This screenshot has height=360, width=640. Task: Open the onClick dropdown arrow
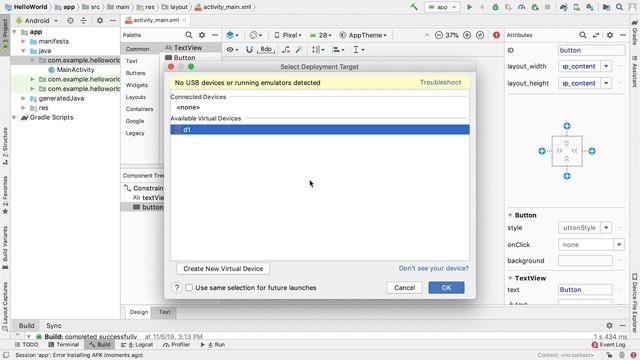tap(619, 244)
